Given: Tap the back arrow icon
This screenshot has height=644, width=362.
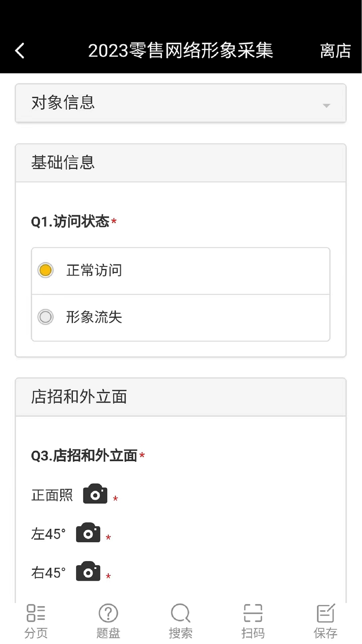Looking at the screenshot, I should pos(20,51).
